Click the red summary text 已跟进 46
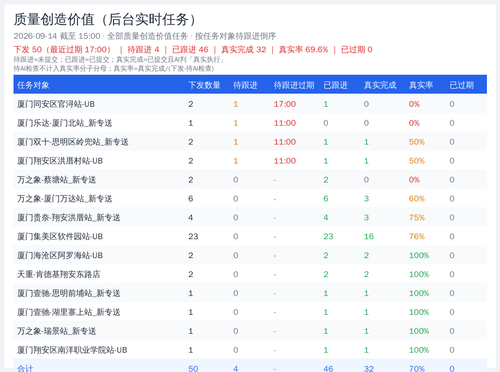This screenshot has height=372, width=500. pyautogui.click(x=190, y=50)
